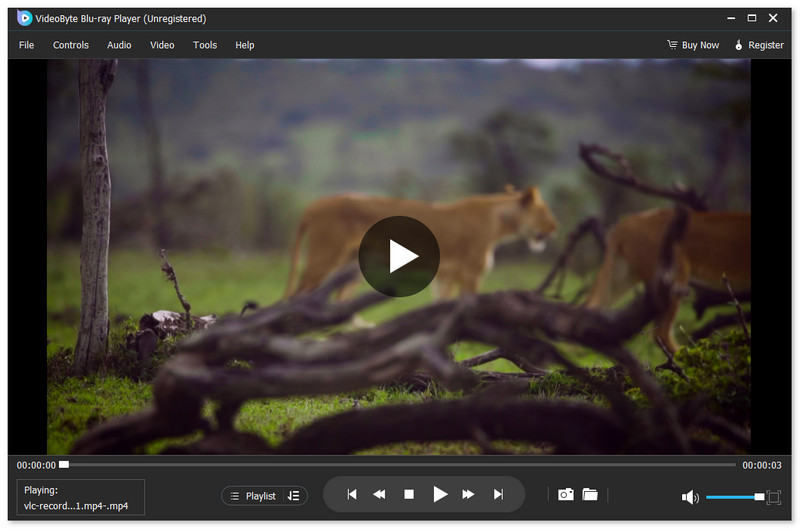
Task: Toggle the Playlist panel
Action: tap(253, 496)
